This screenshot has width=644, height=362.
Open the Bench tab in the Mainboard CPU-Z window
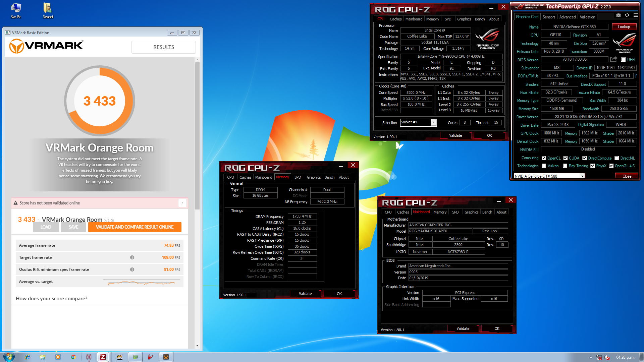pyautogui.click(x=487, y=212)
